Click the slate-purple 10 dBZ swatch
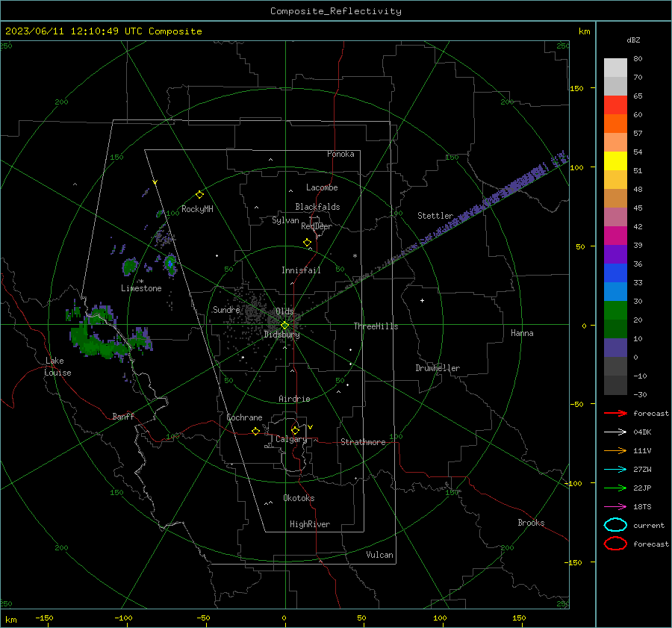 click(x=615, y=347)
